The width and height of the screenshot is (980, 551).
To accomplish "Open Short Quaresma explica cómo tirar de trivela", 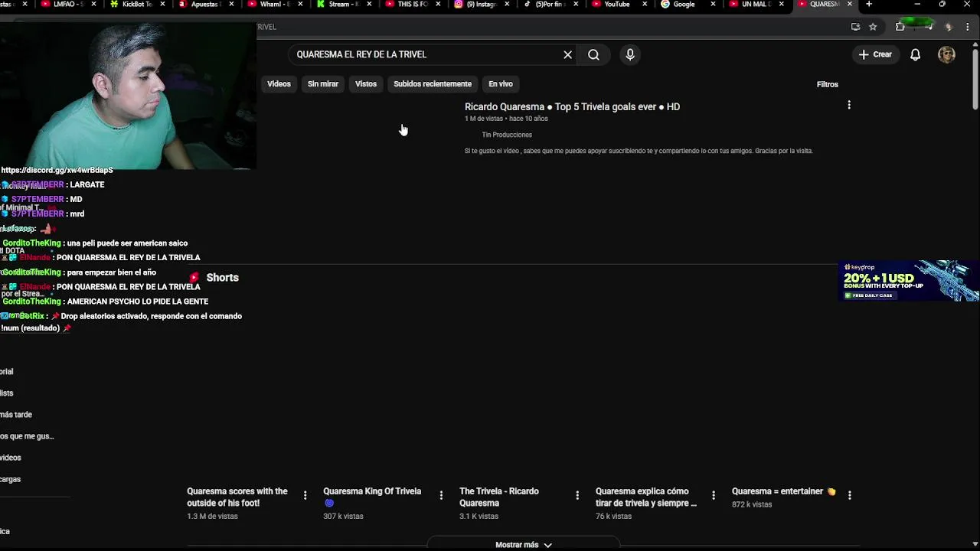I will [646, 497].
